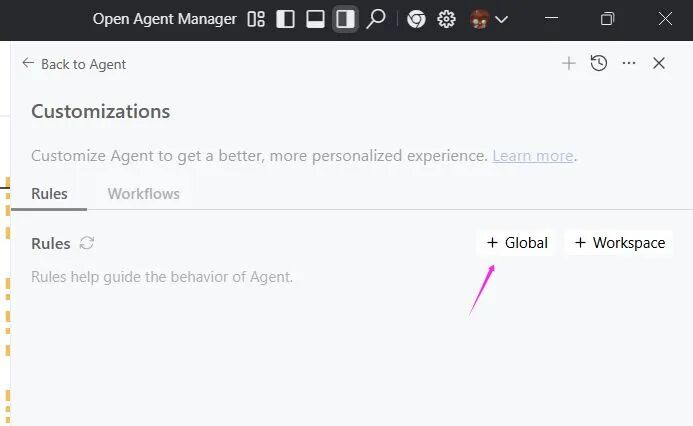This screenshot has width=693, height=426.
Task: Toggle the secondary side bar icon
Action: (x=345, y=19)
